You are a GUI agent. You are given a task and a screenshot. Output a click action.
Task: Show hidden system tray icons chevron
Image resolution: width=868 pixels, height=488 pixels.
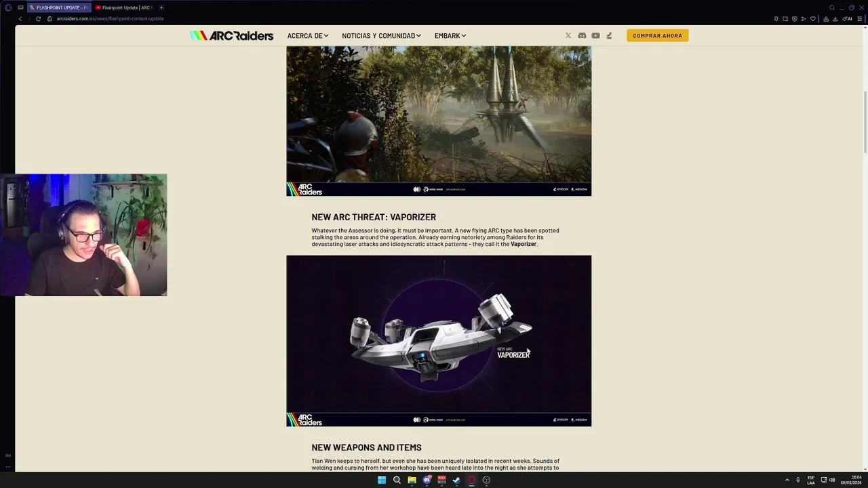(787, 480)
